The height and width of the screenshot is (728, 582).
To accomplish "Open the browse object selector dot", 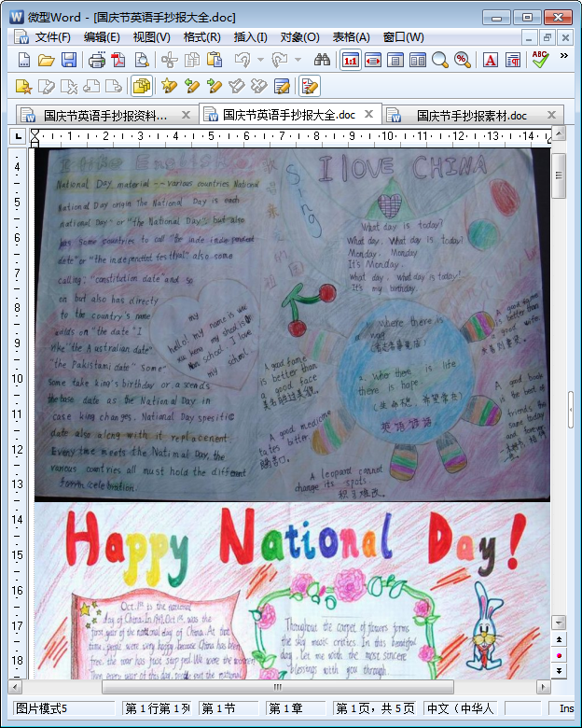I will [559, 655].
